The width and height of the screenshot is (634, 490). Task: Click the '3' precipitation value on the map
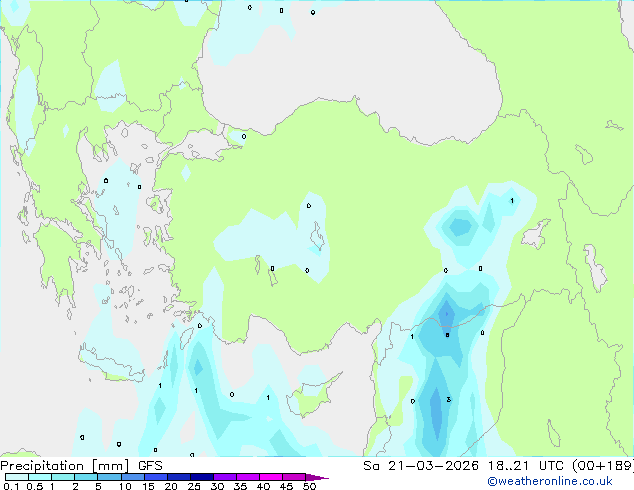(x=448, y=399)
